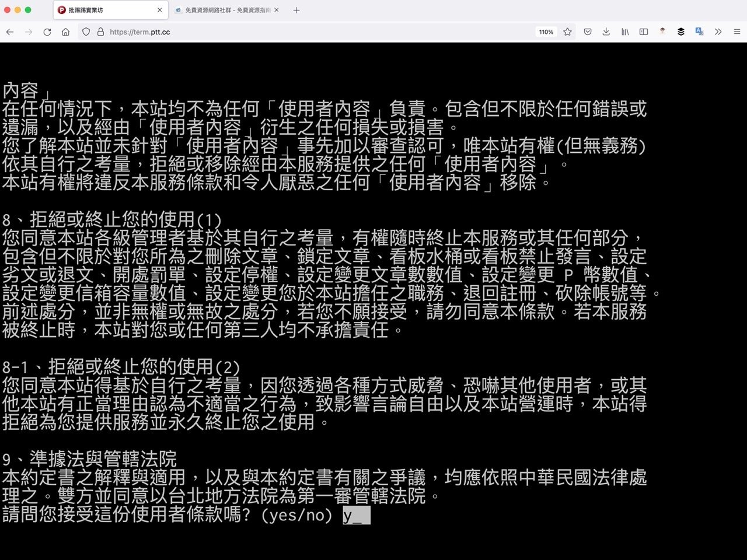Click the line starting 您了解本站並未針對
This screenshot has height=560, width=747.
click(x=324, y=146)
